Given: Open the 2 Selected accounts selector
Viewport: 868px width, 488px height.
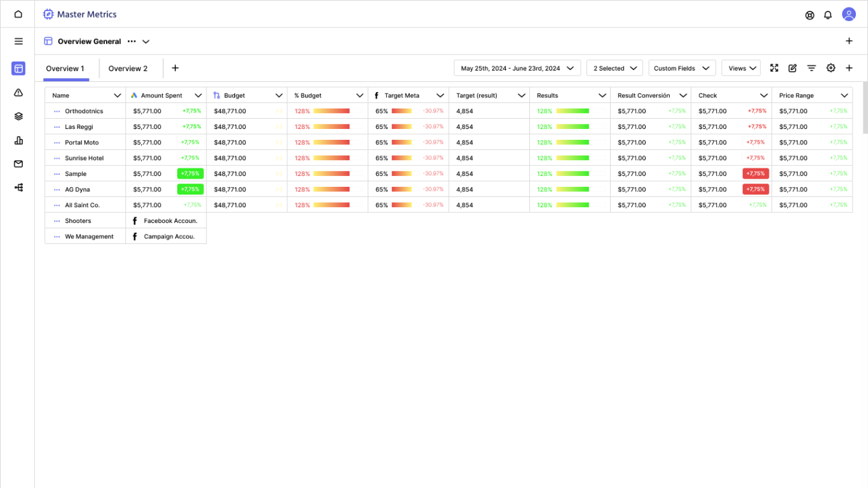Looking at the screenshot, I should pos(614,67).
